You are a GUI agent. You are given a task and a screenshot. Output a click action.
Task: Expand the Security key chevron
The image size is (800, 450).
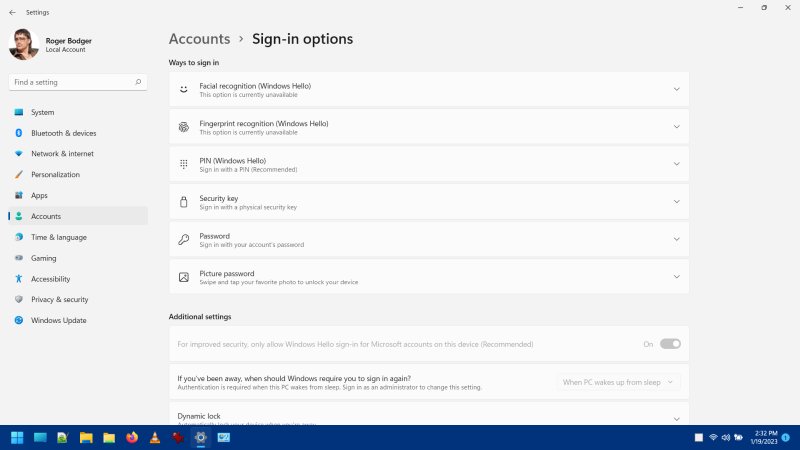click(x=677, y=202)
